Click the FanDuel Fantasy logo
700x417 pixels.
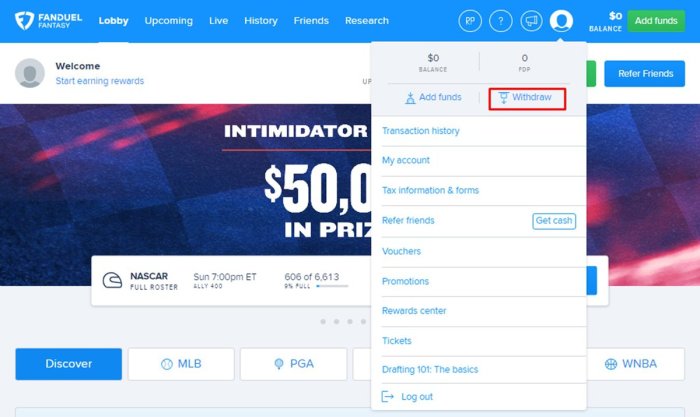pos(48,21)
